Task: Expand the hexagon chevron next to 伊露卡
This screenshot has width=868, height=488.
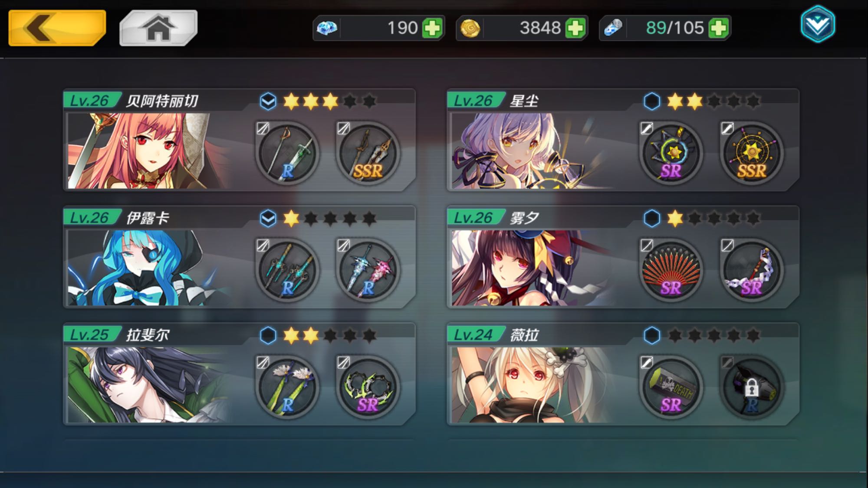Action: (268, 218)
